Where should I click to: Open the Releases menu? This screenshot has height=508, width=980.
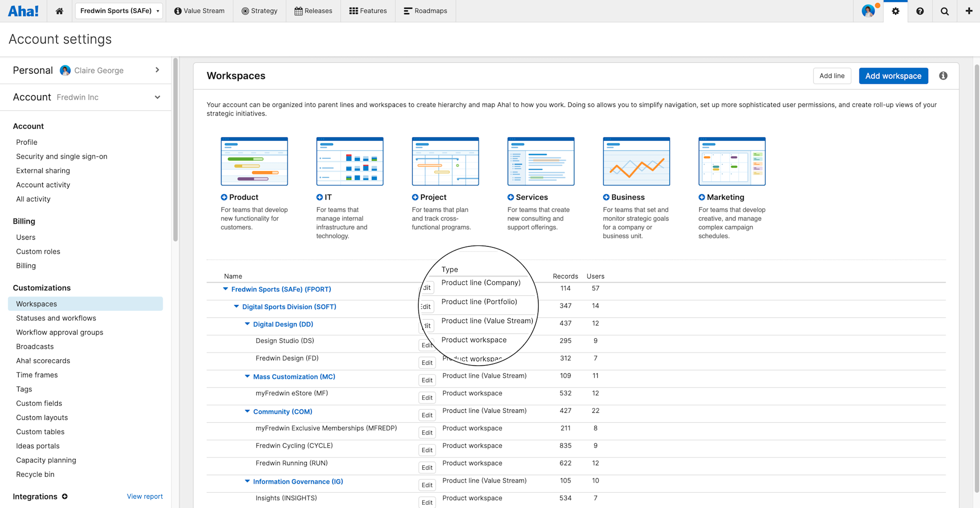tap(313, 11)
